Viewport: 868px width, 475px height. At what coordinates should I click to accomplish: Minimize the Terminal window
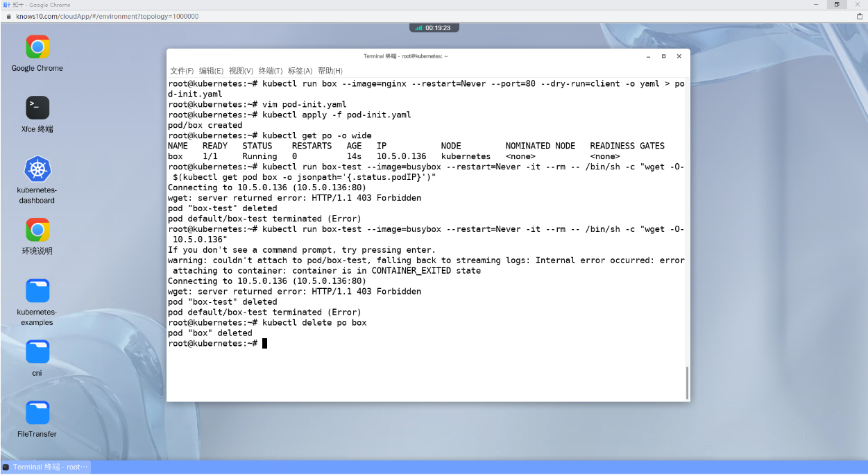coord(649,56)
